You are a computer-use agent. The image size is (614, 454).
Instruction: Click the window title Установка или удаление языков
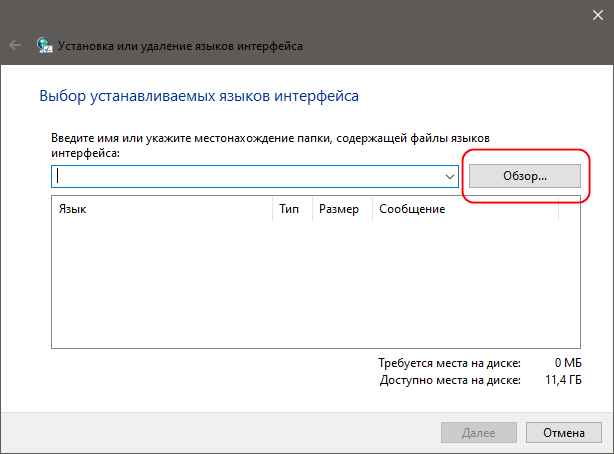(180, 46)
